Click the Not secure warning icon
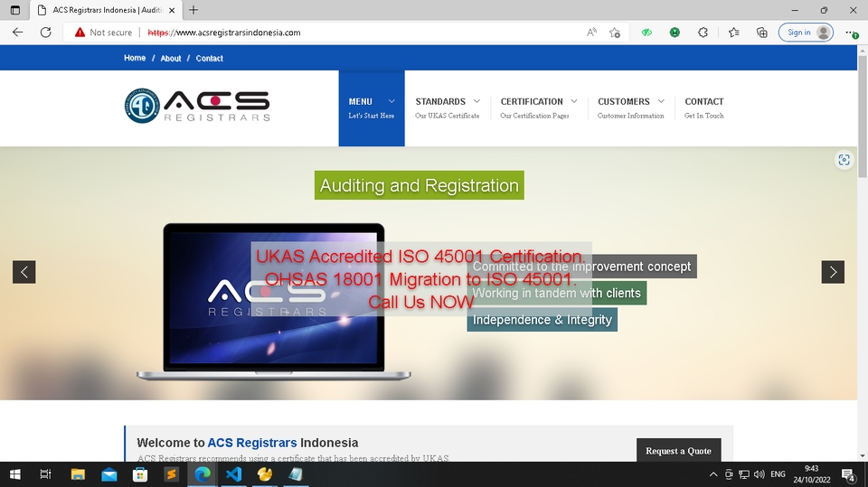Screen dimensions: 868x487 [80, 33]
